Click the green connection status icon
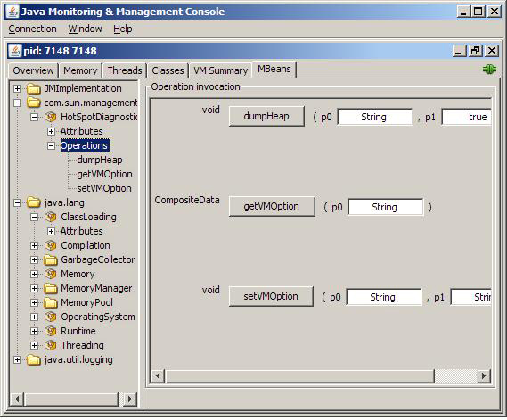The height and width of the screenshot is (420, 507). (x=489, y=70)
